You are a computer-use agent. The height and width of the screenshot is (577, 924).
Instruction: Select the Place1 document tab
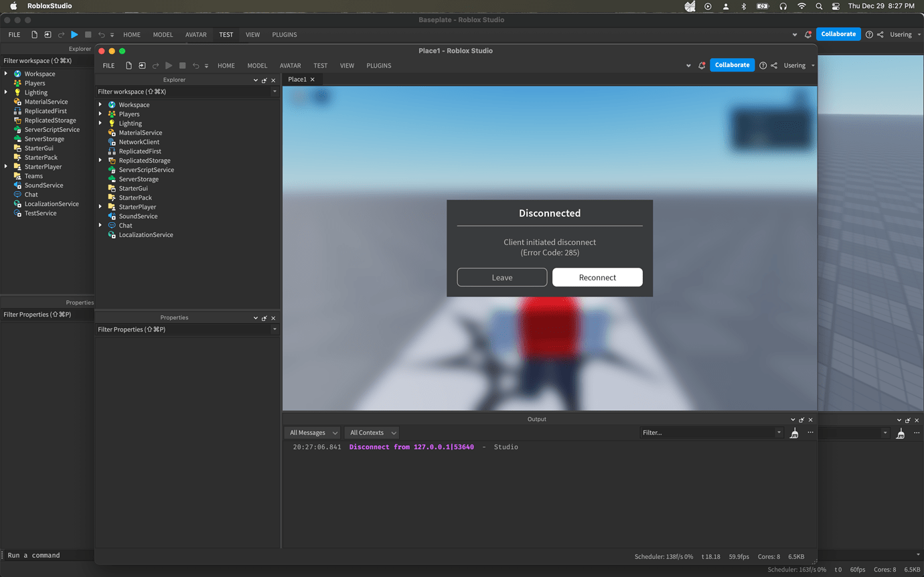click(x=297, y=79)
